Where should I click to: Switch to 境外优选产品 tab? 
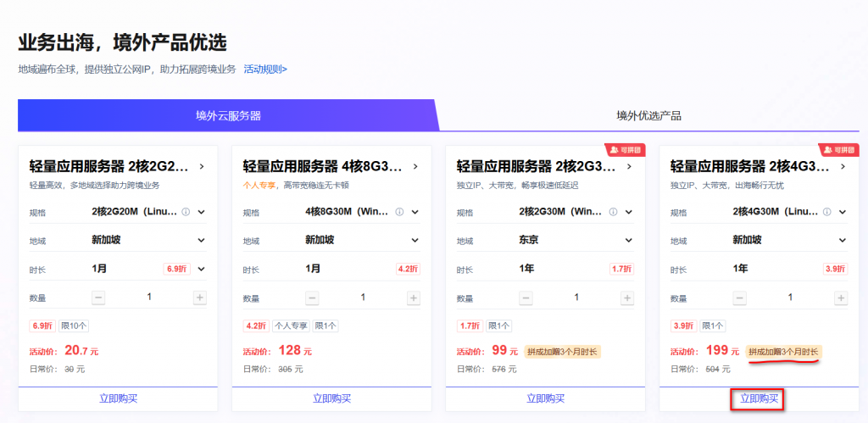pyautogui.click(x=648, y=116)
